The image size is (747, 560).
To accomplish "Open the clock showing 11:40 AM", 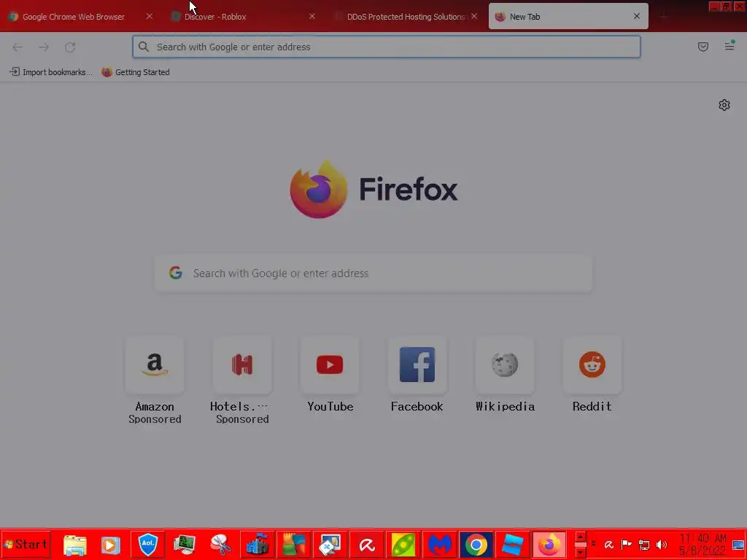I will tap(703, 544).
